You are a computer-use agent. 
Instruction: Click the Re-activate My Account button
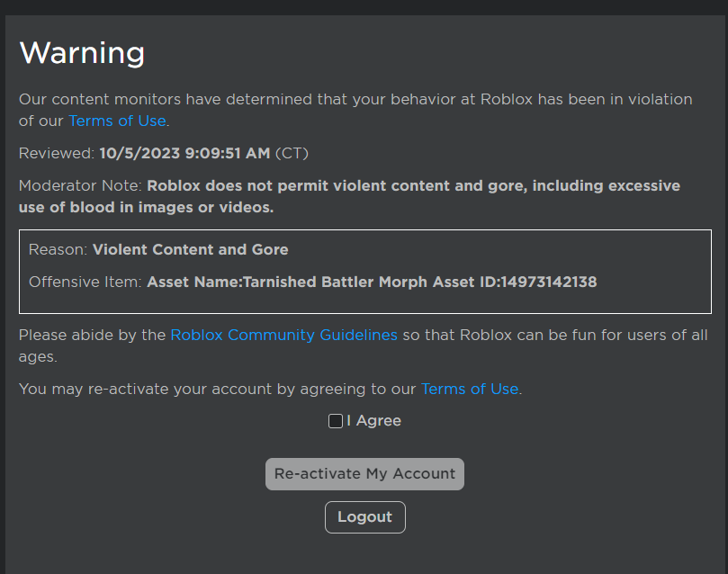(x=364, y=474)
